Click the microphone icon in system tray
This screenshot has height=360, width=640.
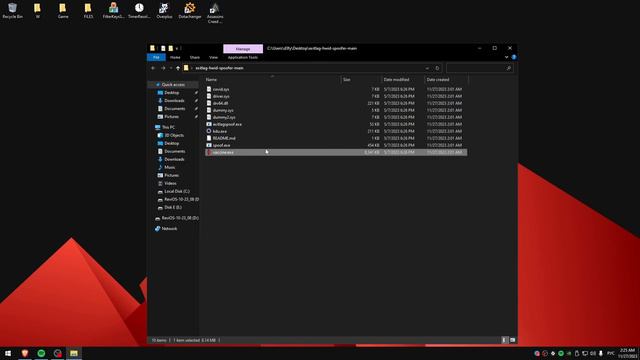tap(601, 353)
